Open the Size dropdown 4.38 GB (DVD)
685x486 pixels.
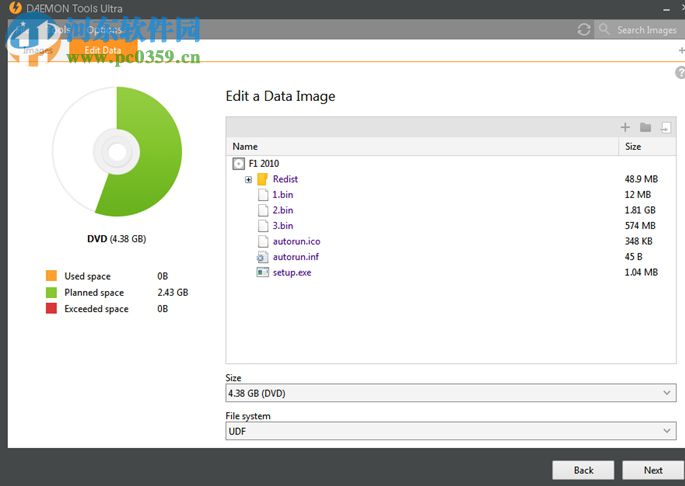pyautogui.click(x=451, y=393)
